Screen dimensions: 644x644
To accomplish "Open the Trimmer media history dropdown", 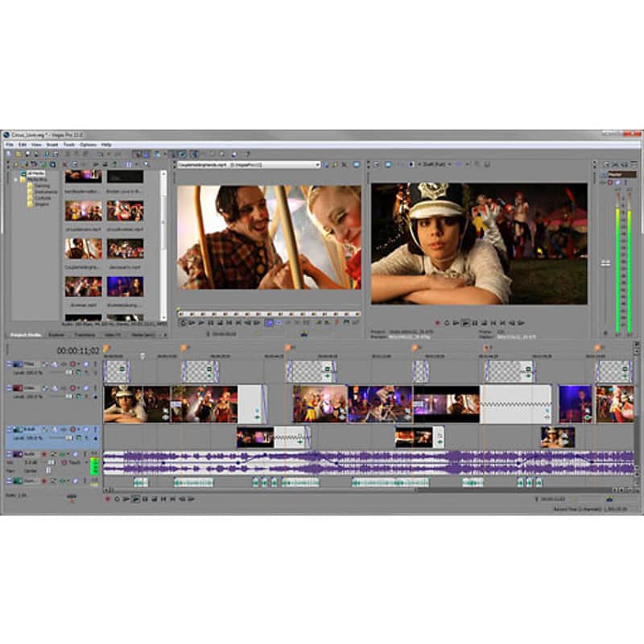I will click(318, 164).
